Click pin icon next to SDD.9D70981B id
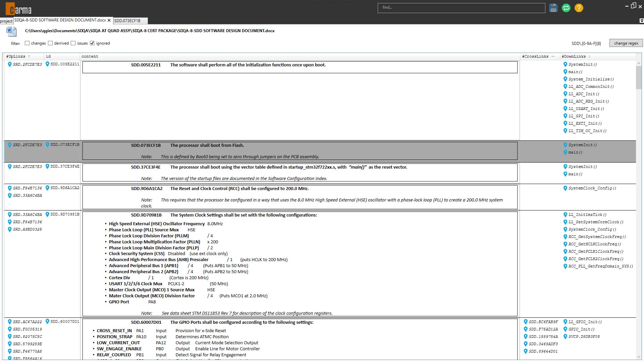Viewport: 644px width, 362px height. [x=47, y=215]
